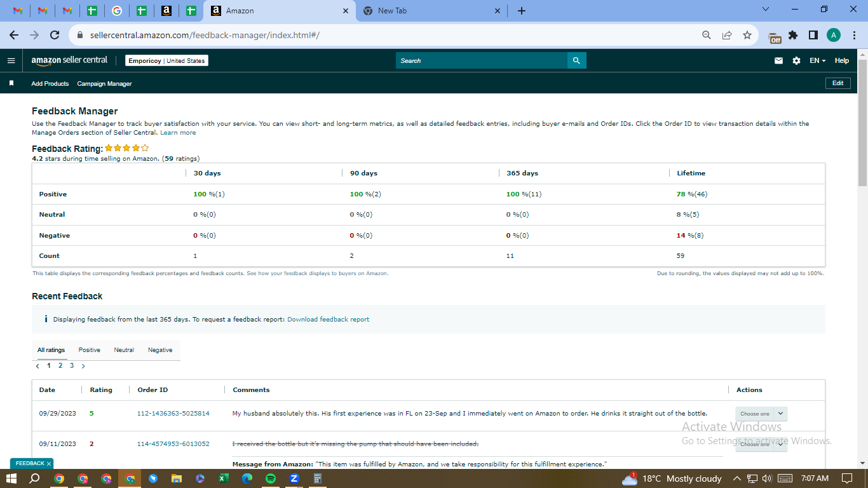Switch to the Neutral ratings tab
The width and height of the screenshot is (868, 488).
coord(124,350)
